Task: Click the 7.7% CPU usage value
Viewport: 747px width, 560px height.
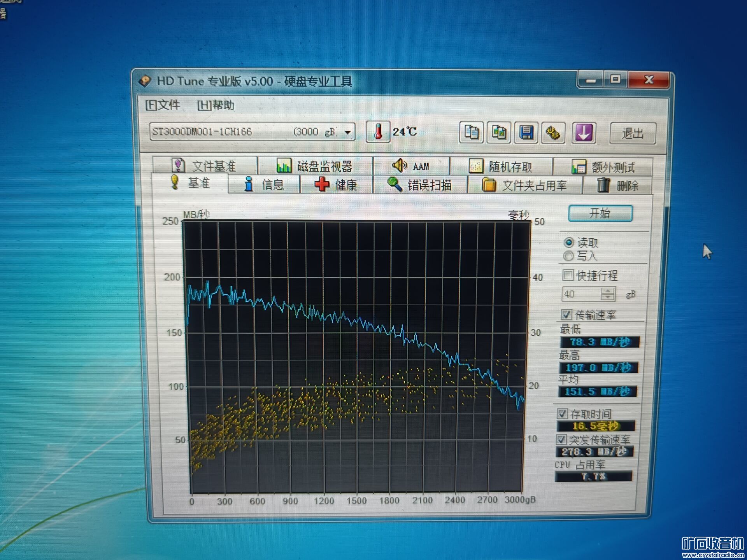Action: [594, 476]
